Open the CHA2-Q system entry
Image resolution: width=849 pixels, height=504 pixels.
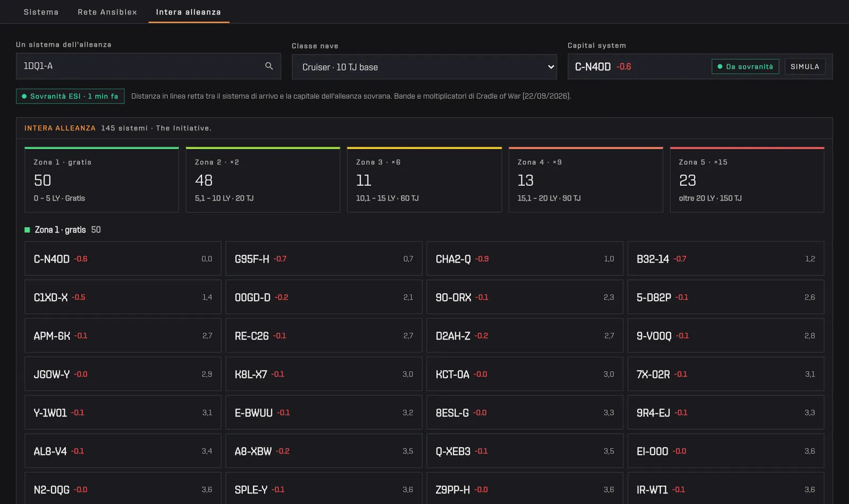[x=525, y=258]
